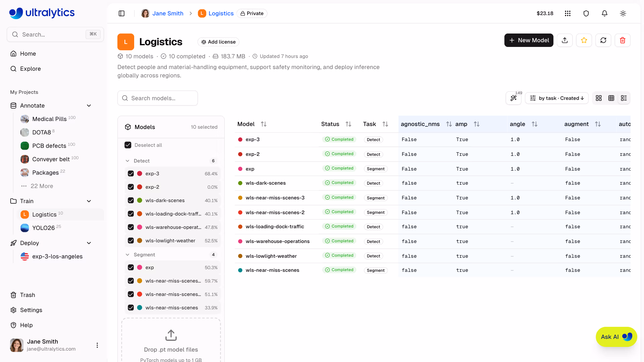Image resolution: width=644 pixels, height=362 pixels.
Task: Collapse the Segment model group
Action: pyautogui.click(x=127, y=255)
